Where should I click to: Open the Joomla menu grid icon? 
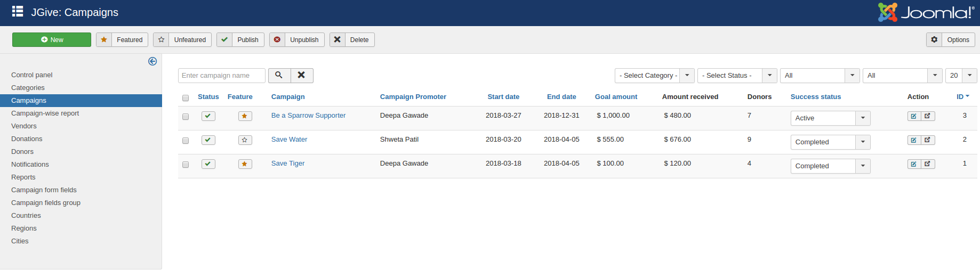click(18, 12)
